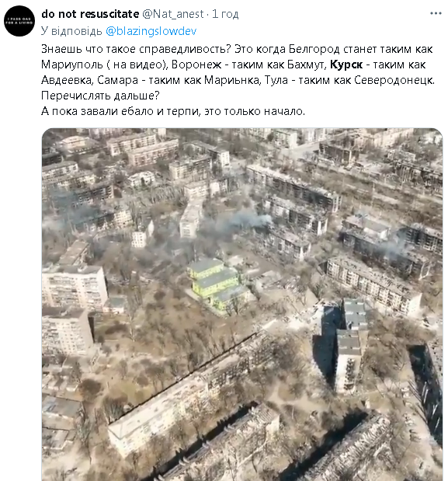
Task: Click the word "Мариуполь" in the tweet
Action: click(x=71, y=64)
